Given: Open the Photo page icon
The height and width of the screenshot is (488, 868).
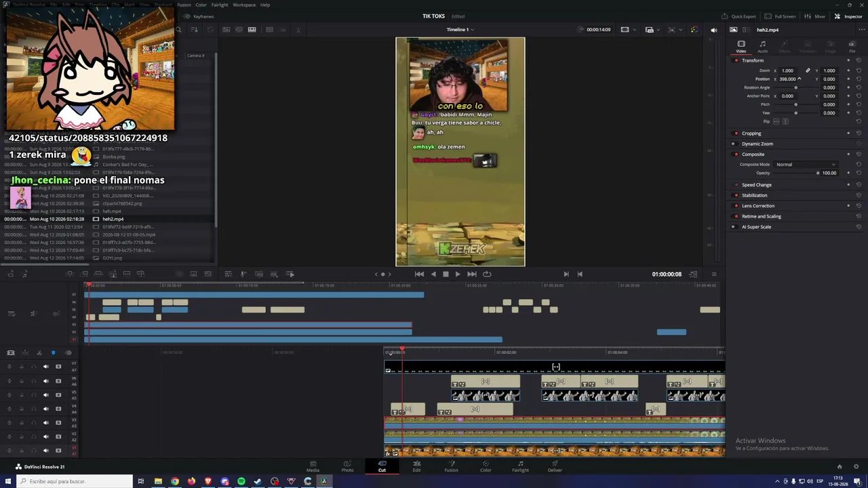Looking at the screenshot, I should (x=347, y=464).
